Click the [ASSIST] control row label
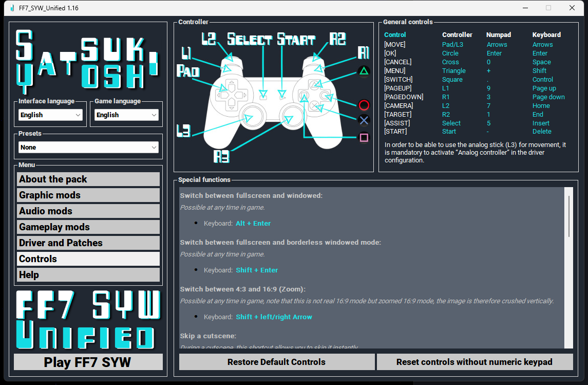The image size is (588, 385). pos(397,123)
